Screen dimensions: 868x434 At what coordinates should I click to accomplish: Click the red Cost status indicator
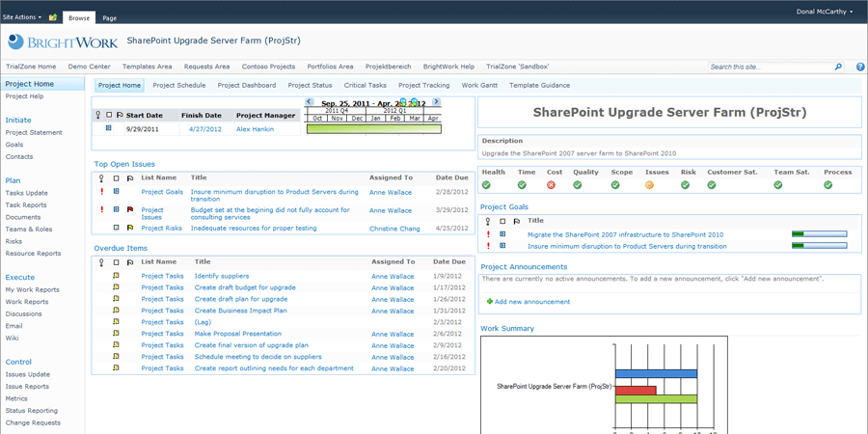click(x=551, y=185)
